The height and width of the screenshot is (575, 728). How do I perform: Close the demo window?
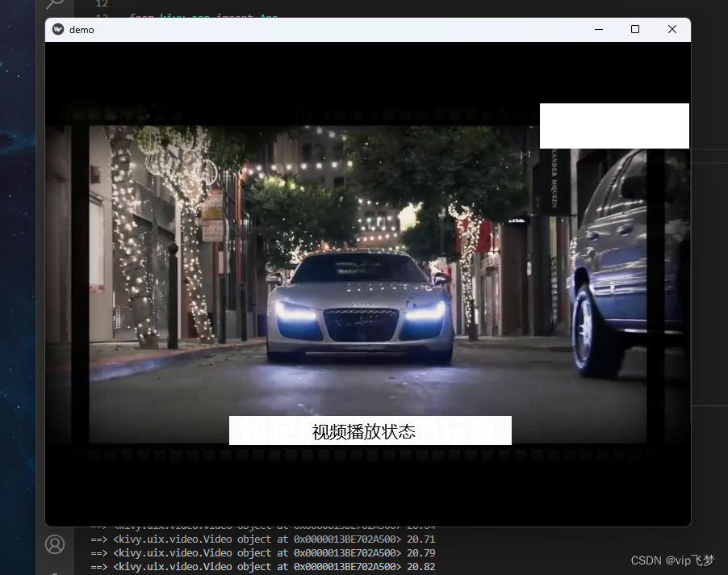tap(672, 29)
